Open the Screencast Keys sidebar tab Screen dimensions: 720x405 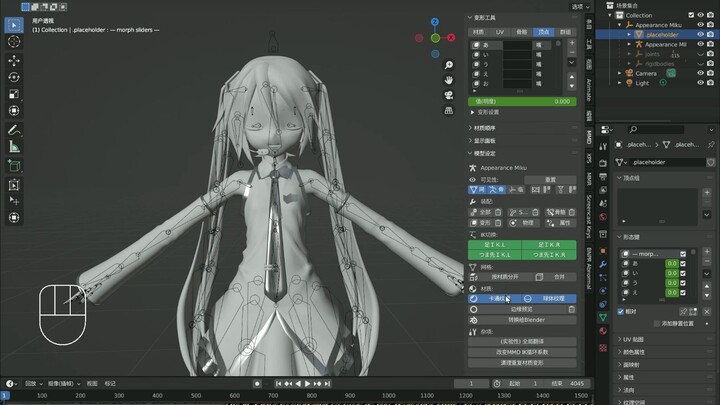point(589,217)
